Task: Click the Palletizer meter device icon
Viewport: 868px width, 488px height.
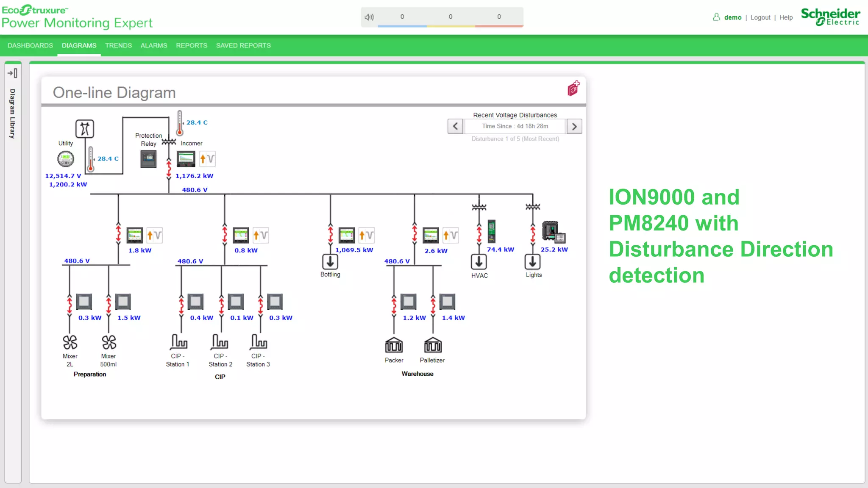Action: tap(447, 302)
